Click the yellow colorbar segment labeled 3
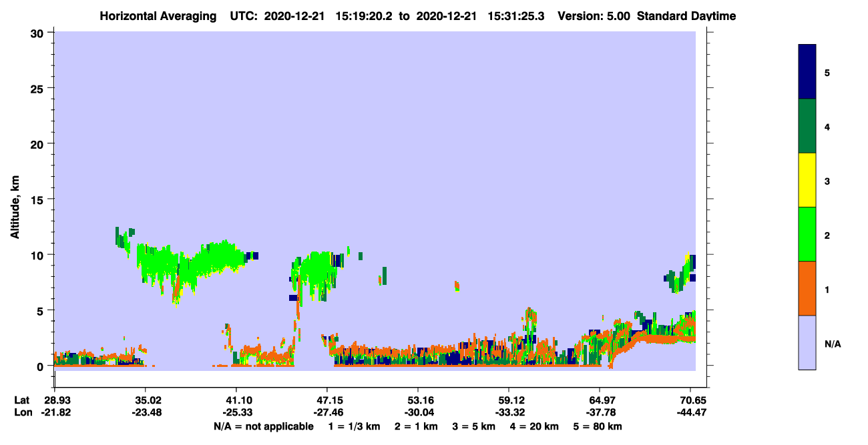The image size is (868, 445). click(807, 180)
